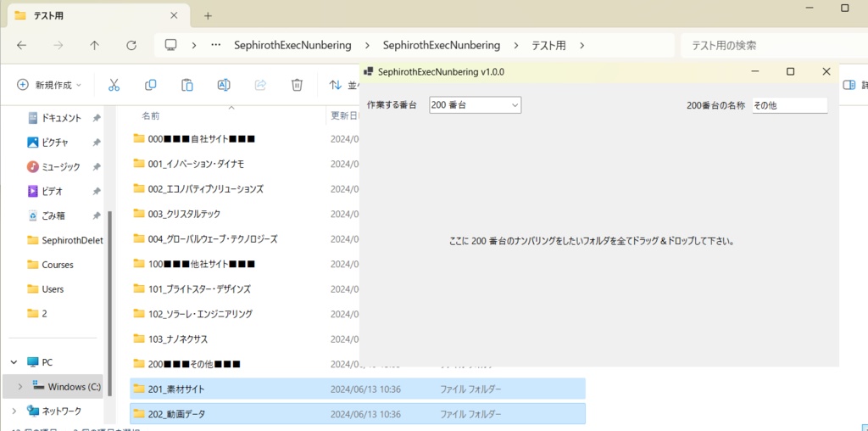Image resolution: width=868 pixels, height=431 pixels.
Task: Click the Share icon in toolbar
Action: [260, 85]
